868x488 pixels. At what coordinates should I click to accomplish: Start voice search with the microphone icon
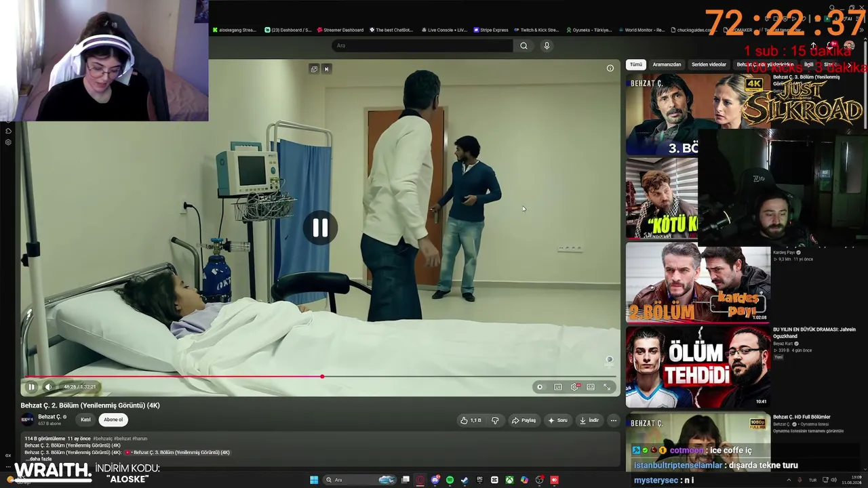pos(547,45)
